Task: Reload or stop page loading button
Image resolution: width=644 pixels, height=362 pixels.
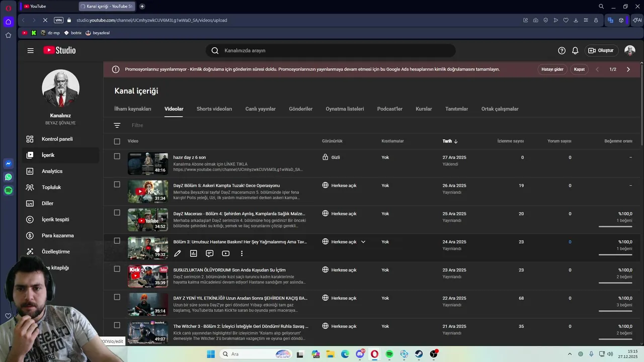Action: click(45, 20)
